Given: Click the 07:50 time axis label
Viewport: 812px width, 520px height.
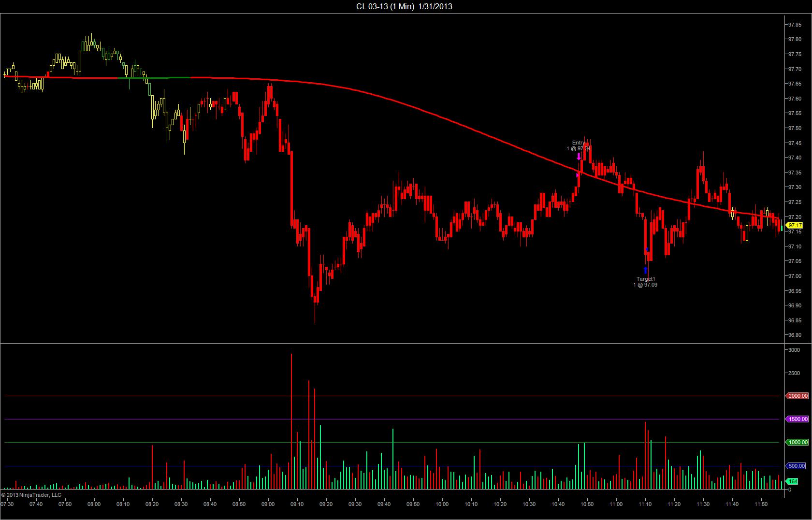Looking at the screenshot, I should tap(65, 504).
